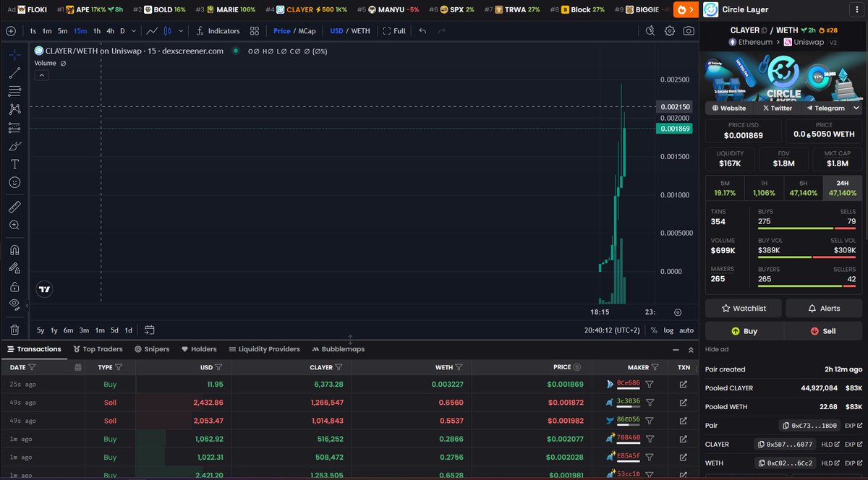Select the 5y date range

tap(41, 330)
